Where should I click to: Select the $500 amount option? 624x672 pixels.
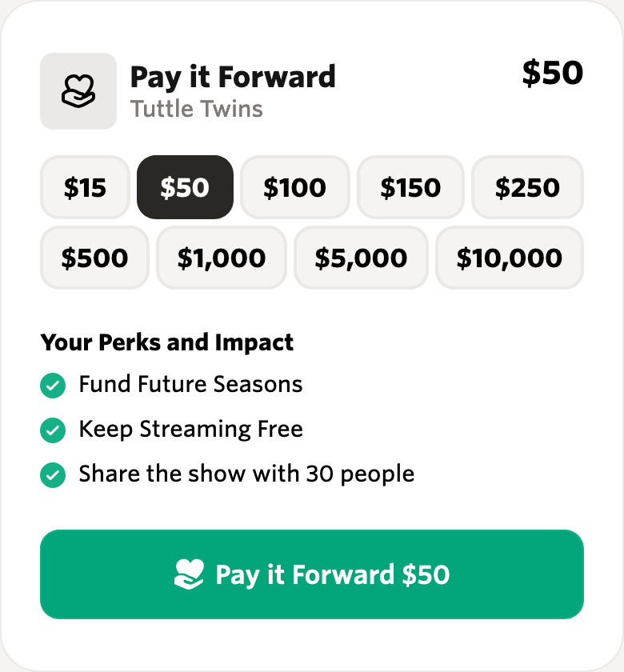coord(94,258)
